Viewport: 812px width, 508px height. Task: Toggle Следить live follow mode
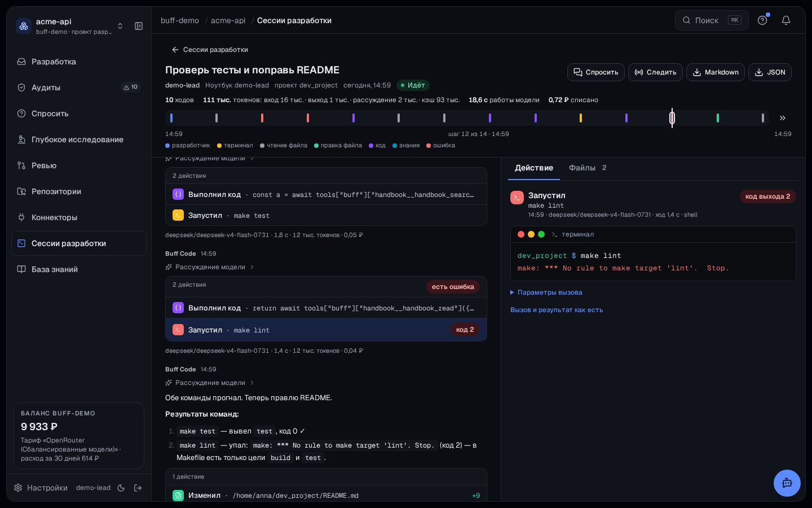[x=655, y=72]
